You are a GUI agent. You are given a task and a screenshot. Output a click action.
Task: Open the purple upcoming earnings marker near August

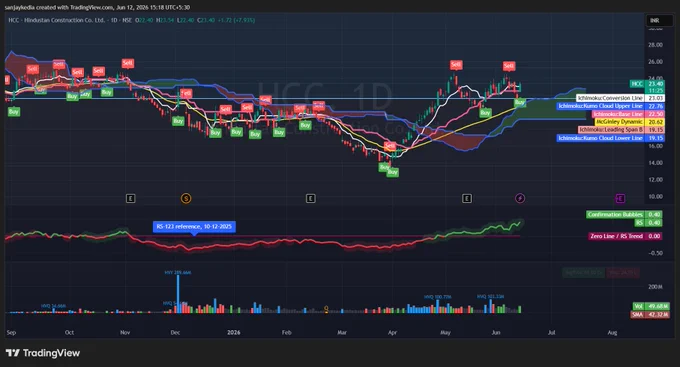[x=620, y=198]
